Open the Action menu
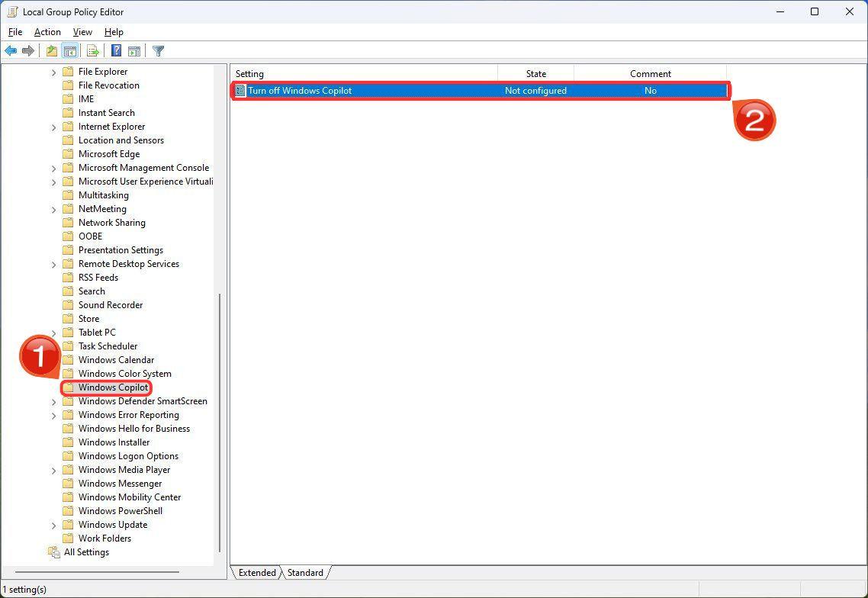Image resolution: width=868 pixels, height=598 pixels. pyautogui.click(x=47, y=32)
